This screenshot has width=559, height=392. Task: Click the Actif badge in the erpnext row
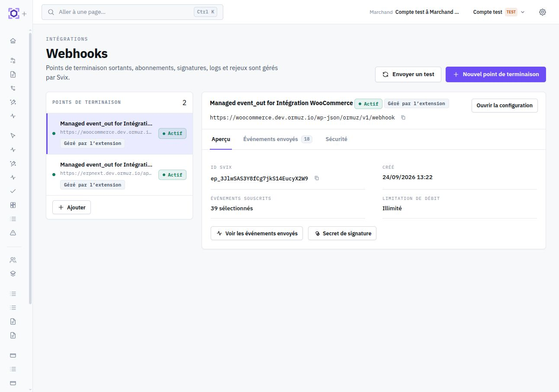point(172,175)
